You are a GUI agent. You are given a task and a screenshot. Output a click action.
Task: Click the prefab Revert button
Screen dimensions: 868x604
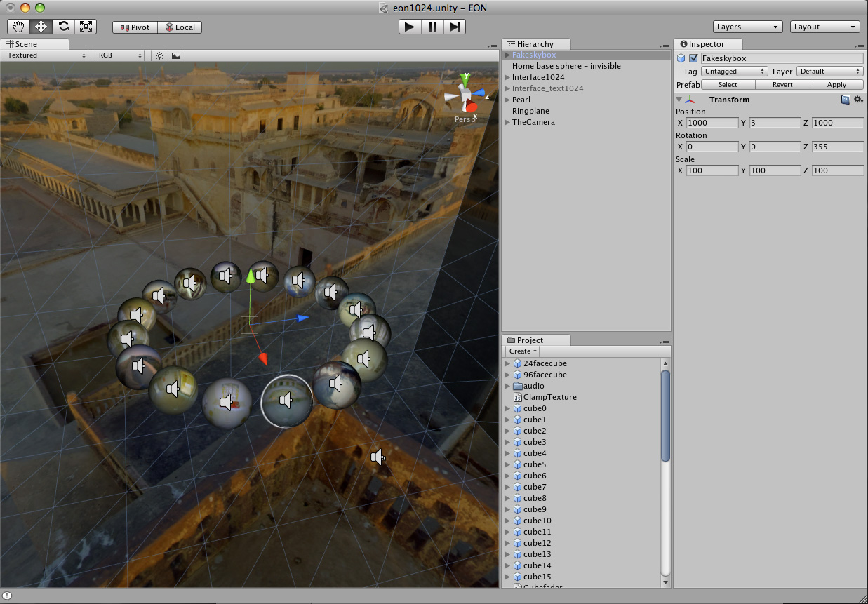click(782, 85)
